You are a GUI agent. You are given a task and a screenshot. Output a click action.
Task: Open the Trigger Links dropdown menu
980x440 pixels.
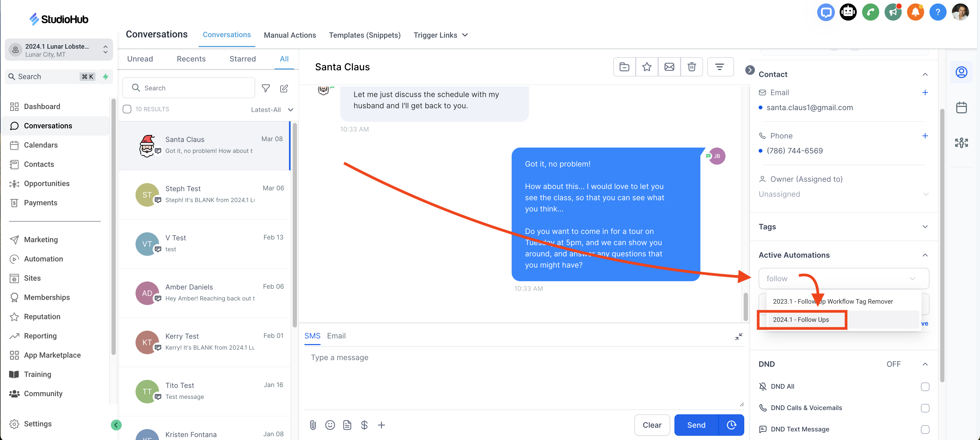[440, 35]
